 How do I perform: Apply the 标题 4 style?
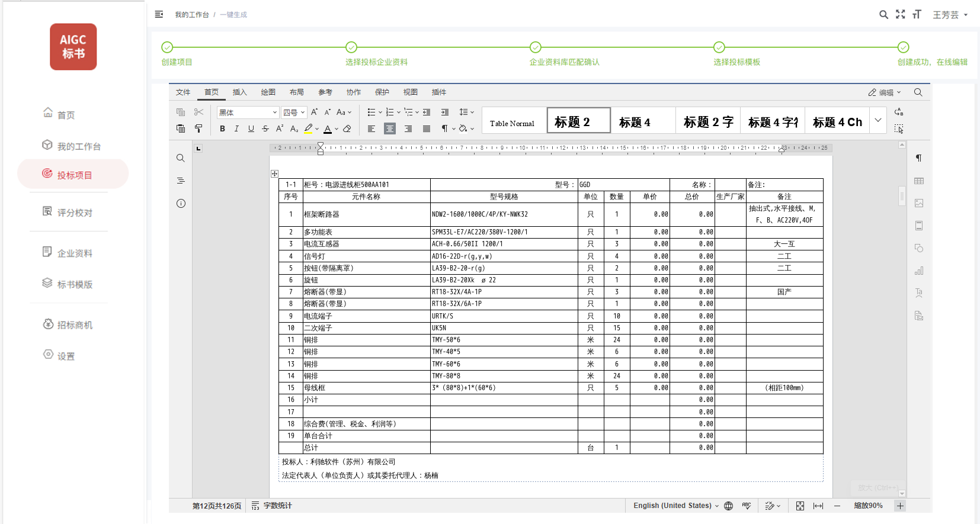click(x=643, y=120)
